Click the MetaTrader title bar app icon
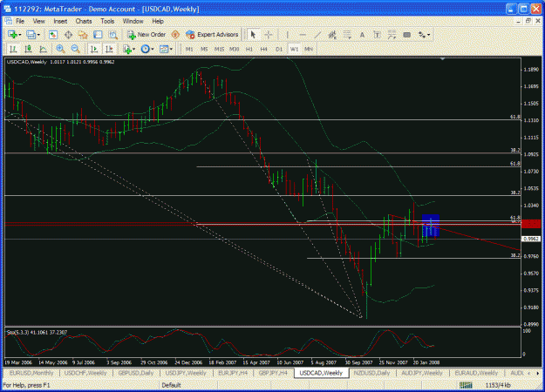Image resolution: width=545 pixels, height=392 pixels. pyautogui.click(x=7, y=9)
